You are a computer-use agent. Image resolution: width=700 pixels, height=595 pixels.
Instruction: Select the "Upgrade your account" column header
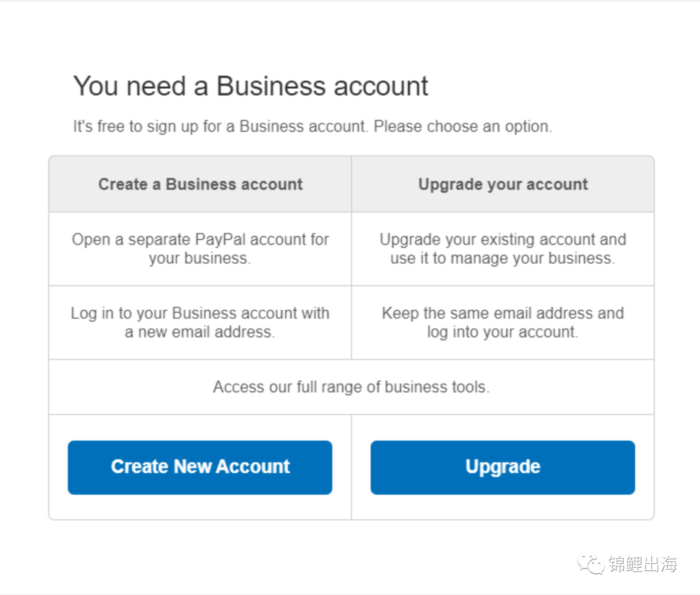pos(503,184)
